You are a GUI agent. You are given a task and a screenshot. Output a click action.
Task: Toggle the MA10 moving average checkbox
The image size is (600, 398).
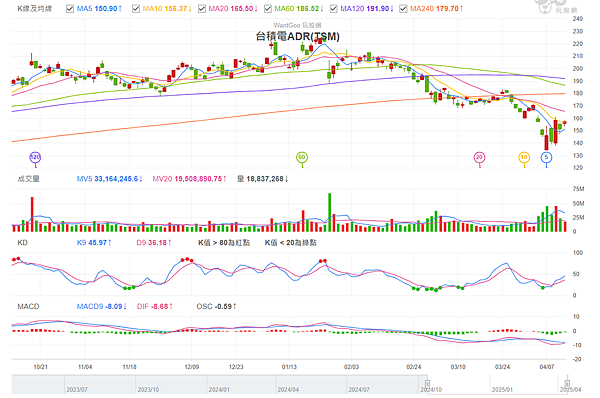pos(136,8)
